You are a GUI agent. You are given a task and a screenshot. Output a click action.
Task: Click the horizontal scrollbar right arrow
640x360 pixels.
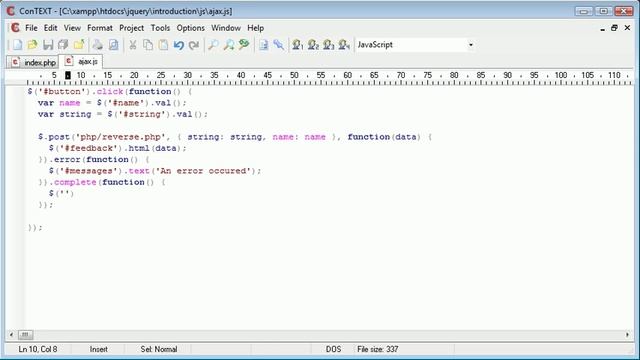point(627,335)
